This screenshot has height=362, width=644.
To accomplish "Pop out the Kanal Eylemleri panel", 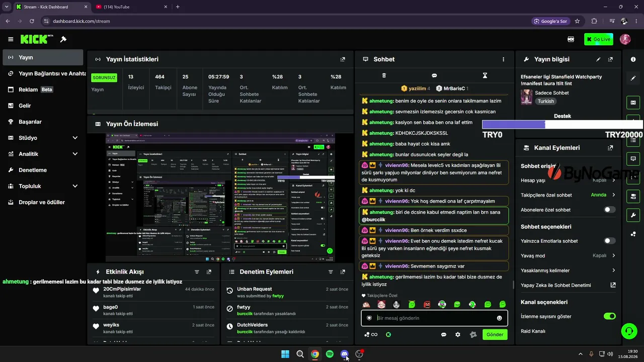I will pos(610,148).
